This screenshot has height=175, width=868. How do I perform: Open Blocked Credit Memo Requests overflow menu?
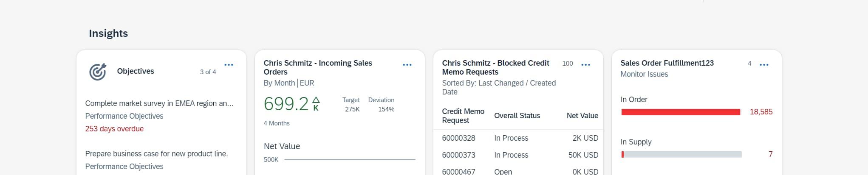tap(585, 65)
